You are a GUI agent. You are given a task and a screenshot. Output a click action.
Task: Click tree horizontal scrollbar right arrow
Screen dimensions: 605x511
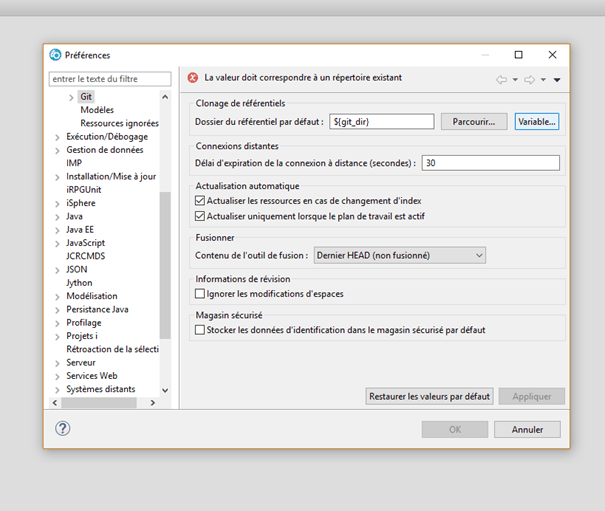[x=153, y=403]
